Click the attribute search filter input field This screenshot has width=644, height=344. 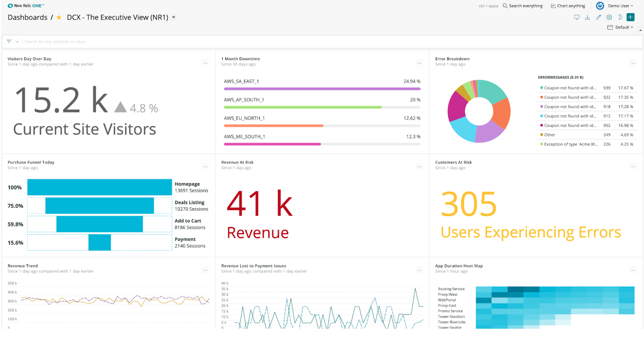[x=200, y=42]
